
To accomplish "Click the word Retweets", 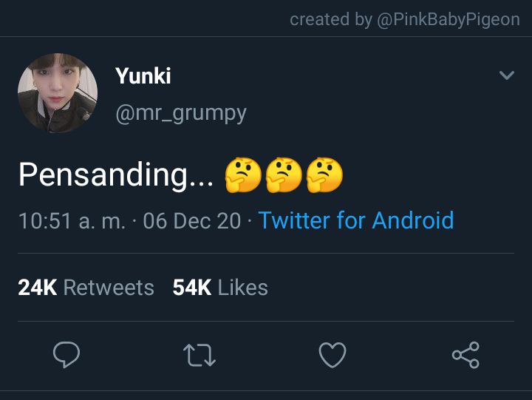I will click(x=109, y=288).
